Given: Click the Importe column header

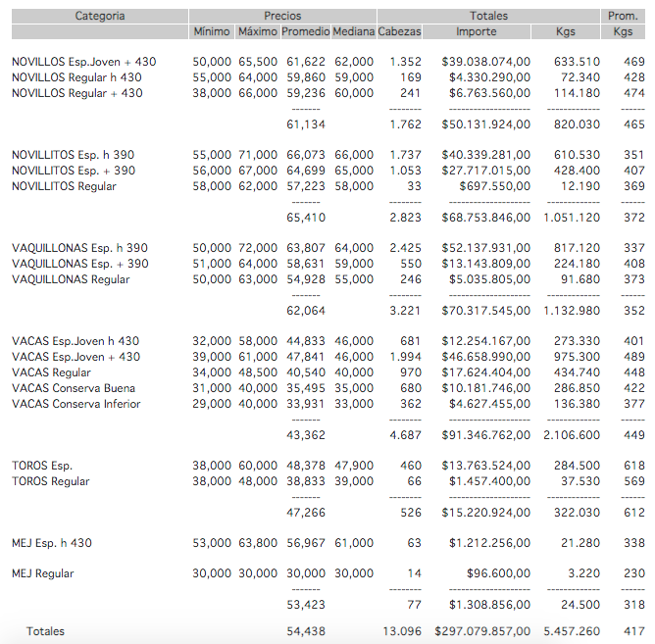Looking at the screenshot, I should coord(476,32).
